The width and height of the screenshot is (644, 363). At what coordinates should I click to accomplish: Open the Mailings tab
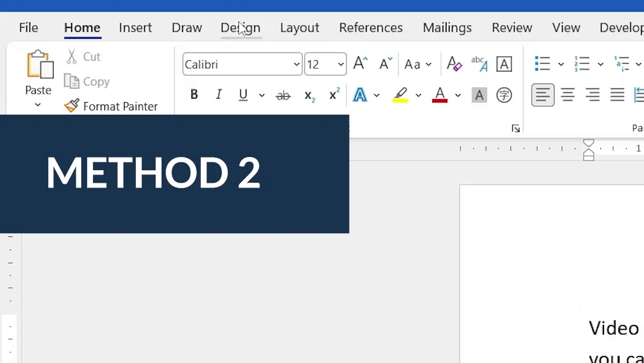[447, 27]
